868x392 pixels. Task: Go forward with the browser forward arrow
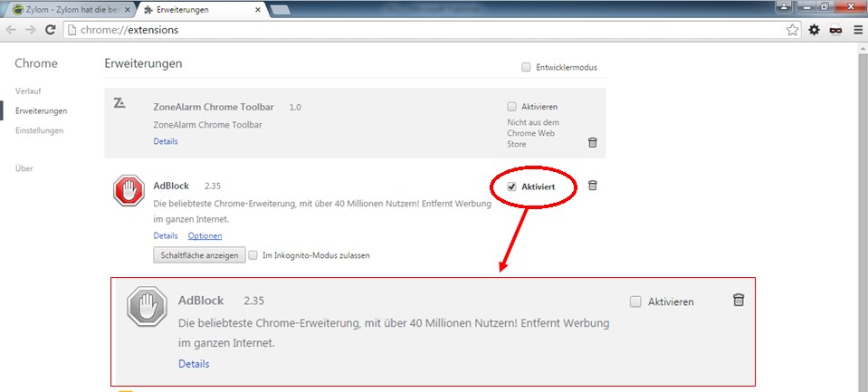pos(31,30)
